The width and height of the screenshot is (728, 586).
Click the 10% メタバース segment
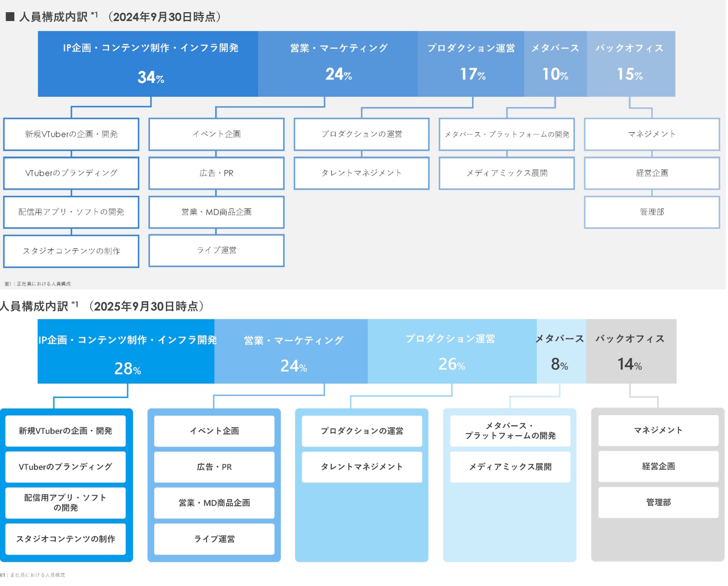click(555, 64)
